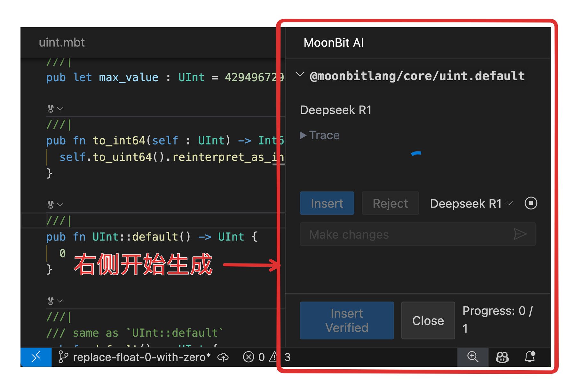Click max_value in the code
Image resolution: width=577 pixels, height=392 pixels.
(129, 77)
